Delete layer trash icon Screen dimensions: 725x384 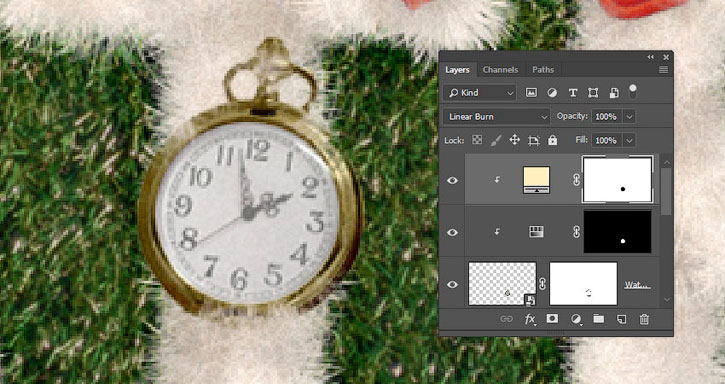644,319
